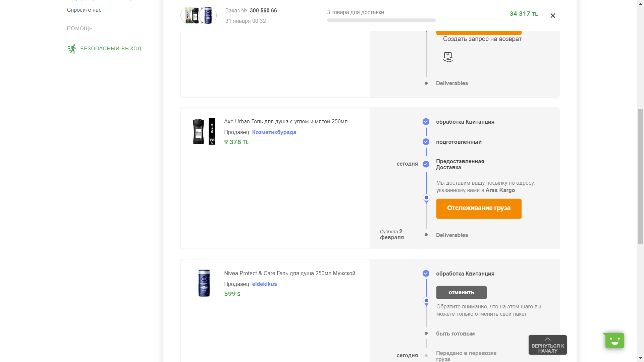Screen dimensions: 644x362
Task: Open the green chat bot widget
Action: tap(614, 341)
